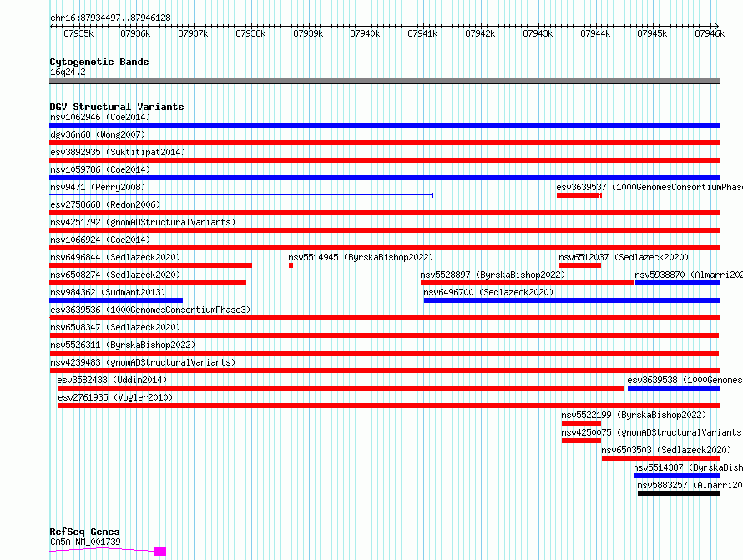Click the thin blue nsv9471 variant line
The width and height of the screenshot is (743, 560).
click(241, 195)
